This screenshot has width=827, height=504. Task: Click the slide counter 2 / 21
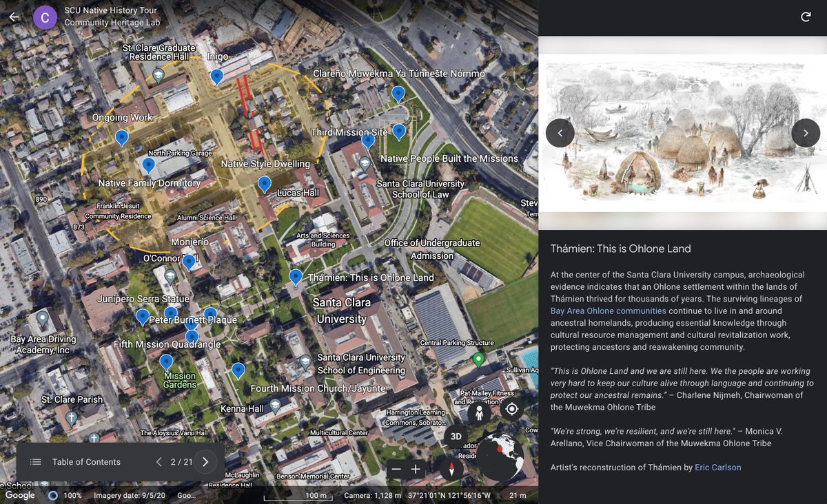pos(181,462)
